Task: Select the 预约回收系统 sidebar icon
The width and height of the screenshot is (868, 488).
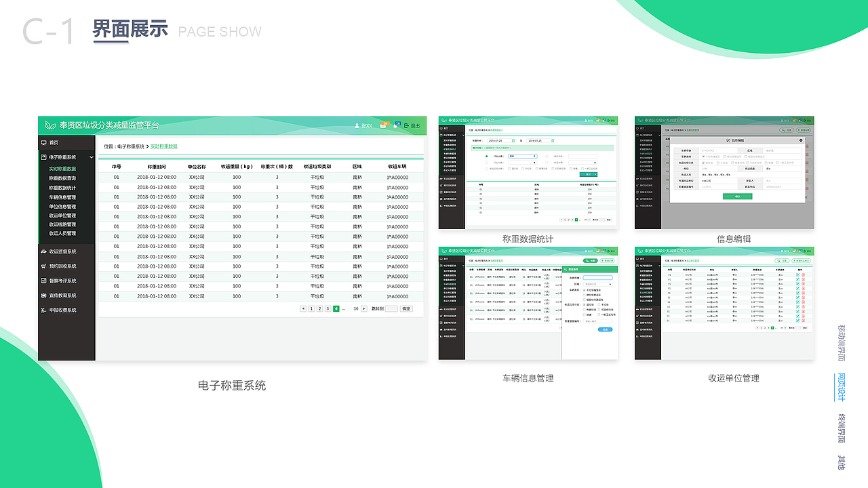Action: (43, 265)
